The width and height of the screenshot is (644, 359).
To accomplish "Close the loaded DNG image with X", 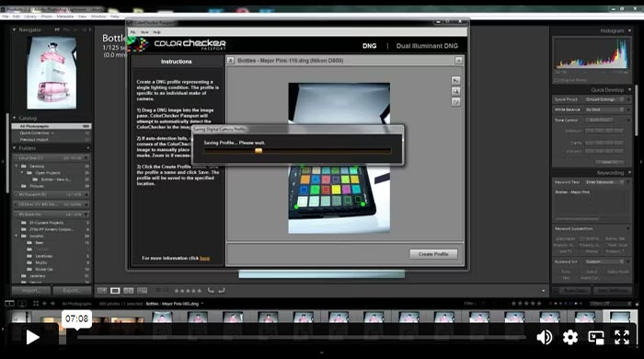I will [230, 61].
